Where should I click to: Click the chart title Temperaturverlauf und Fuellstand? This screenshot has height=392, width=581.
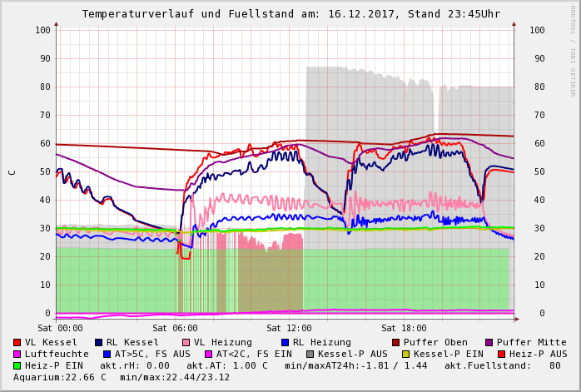(x=290, y=14)
